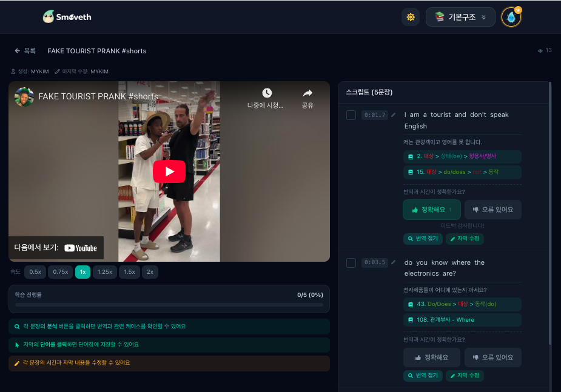Click the word 'tourist' in the subtitle
This screenshot has height=392, width=561.
[440, 115]
